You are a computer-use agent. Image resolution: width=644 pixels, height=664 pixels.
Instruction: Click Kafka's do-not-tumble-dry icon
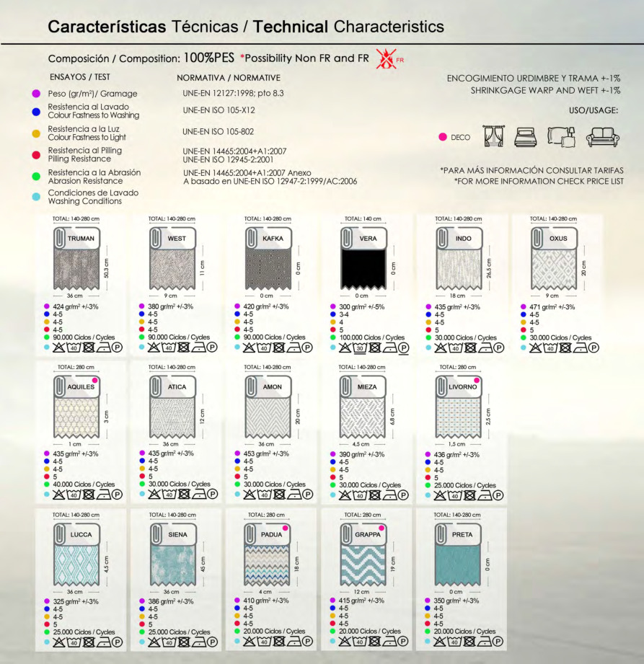[278, 348]
